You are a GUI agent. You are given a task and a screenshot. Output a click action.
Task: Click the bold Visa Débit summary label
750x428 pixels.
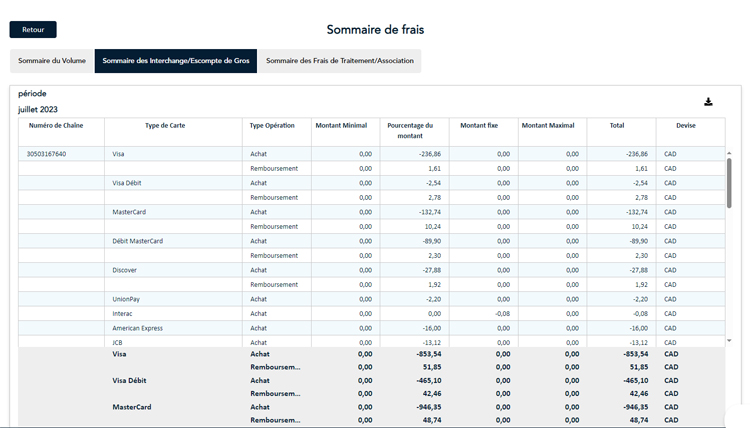129,381
